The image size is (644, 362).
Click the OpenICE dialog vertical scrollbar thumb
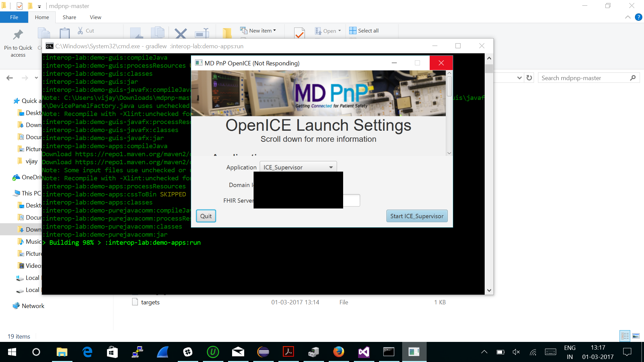[449, 86]
